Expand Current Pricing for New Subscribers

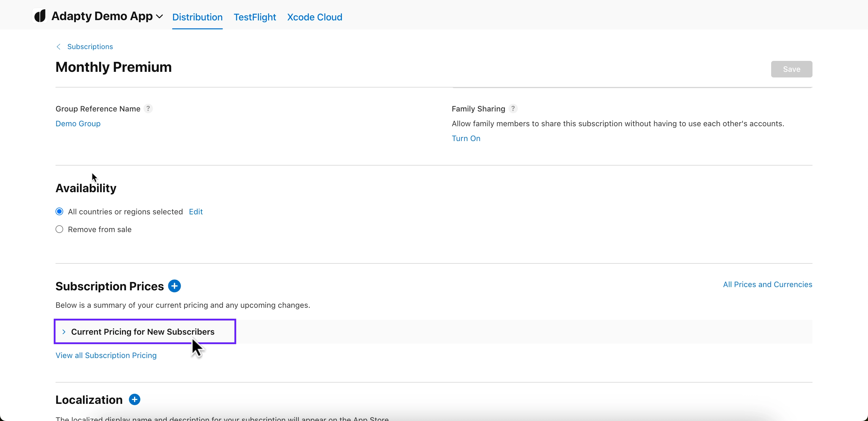pyautogui.click(x=143, y=332)
